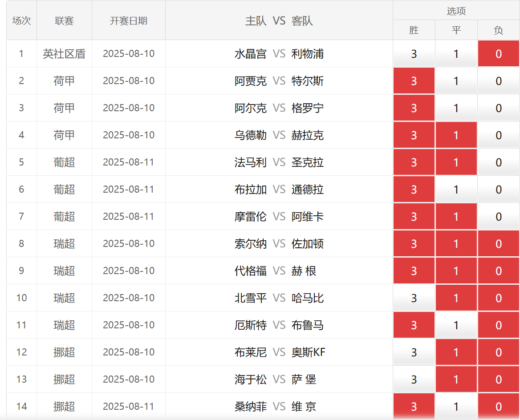Click home team 布拉加
The image size is (520, 420).
250,190
